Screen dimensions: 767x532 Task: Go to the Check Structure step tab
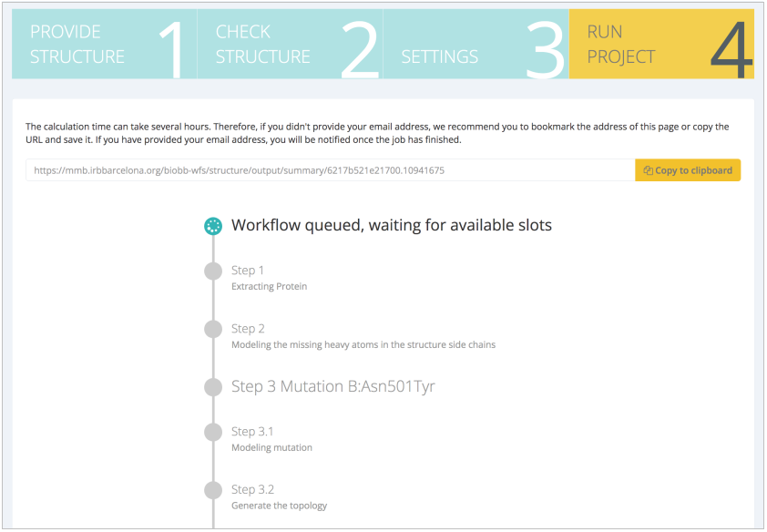click(290, 44)
